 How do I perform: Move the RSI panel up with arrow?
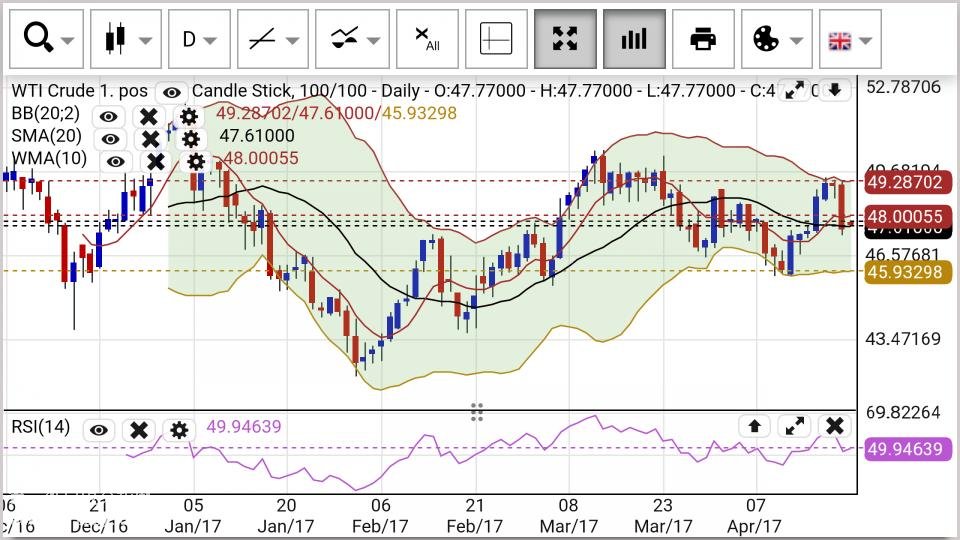pyautogui.click(x=755, y=426)
